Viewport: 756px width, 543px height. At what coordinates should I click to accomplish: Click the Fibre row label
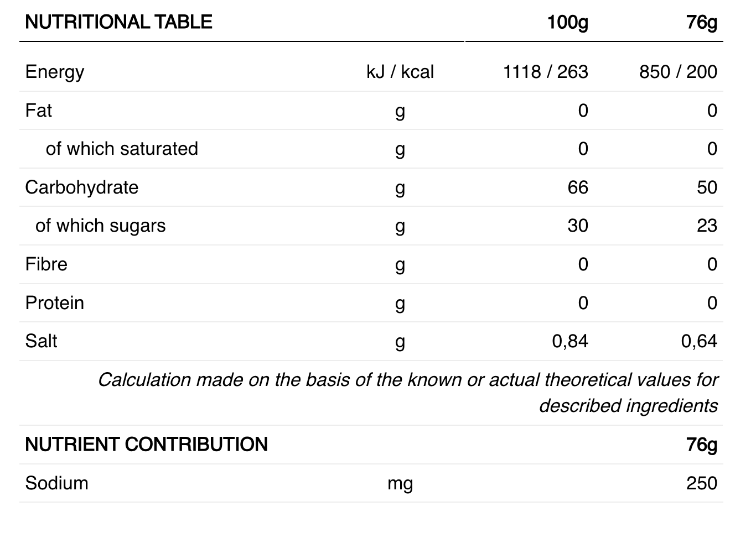tap(46, 264)
